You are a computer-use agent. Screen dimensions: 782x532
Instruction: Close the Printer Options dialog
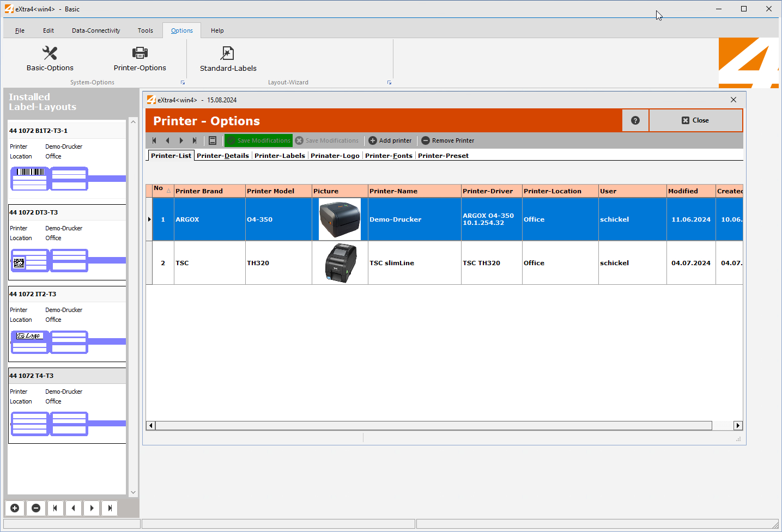click(x=695, y=120)
